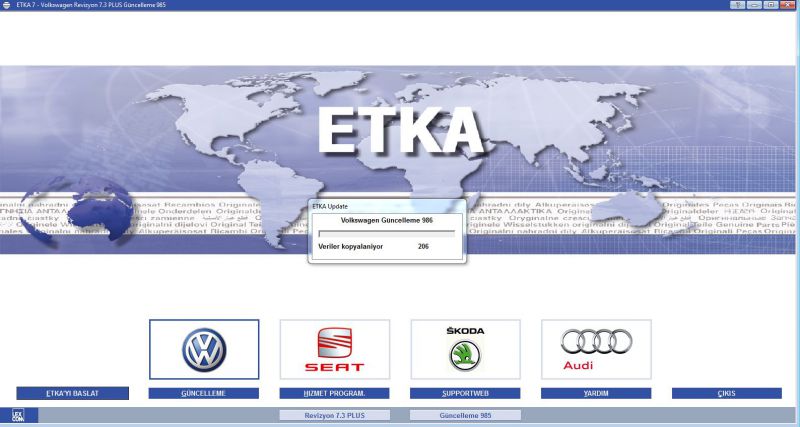
Task: Pick the Audi brand logo
Action: tap(596, 349)
